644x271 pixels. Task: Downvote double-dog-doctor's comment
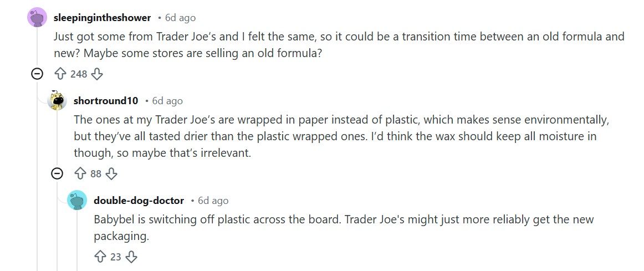point(131,257)
